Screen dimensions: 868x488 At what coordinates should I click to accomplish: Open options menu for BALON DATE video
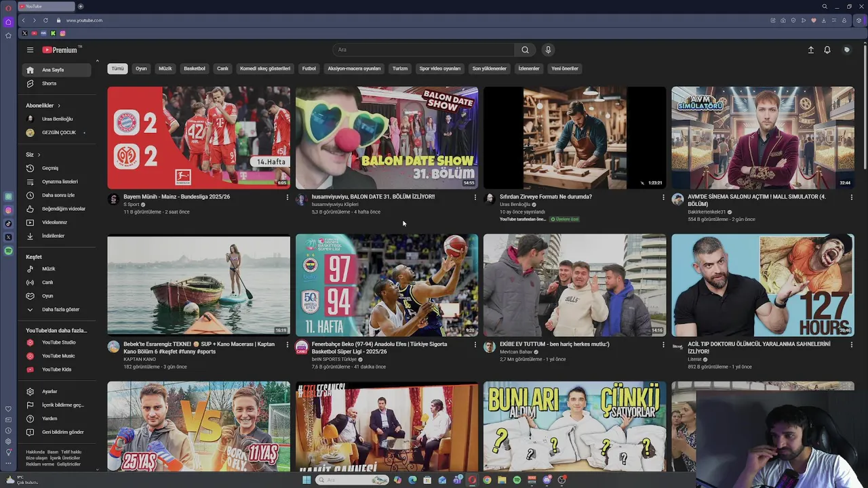pos(475,197)
